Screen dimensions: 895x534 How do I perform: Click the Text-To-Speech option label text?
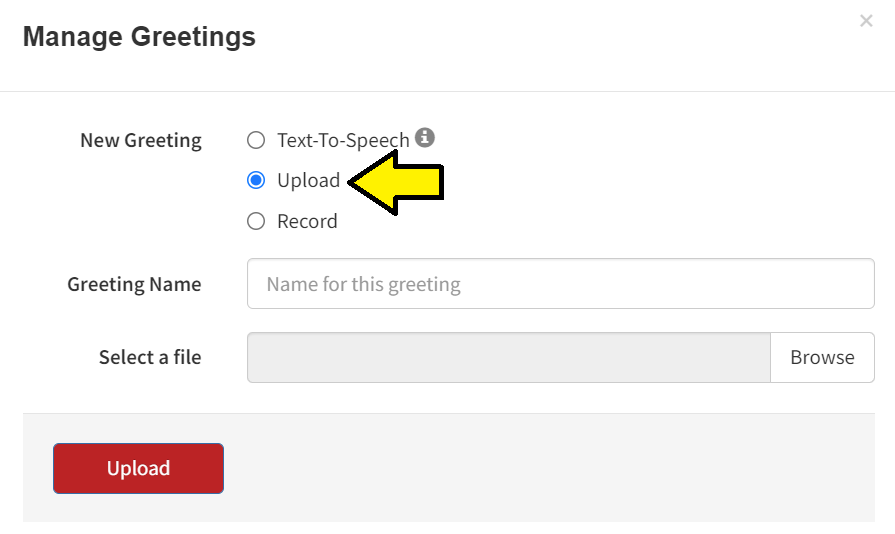[343, 140]
